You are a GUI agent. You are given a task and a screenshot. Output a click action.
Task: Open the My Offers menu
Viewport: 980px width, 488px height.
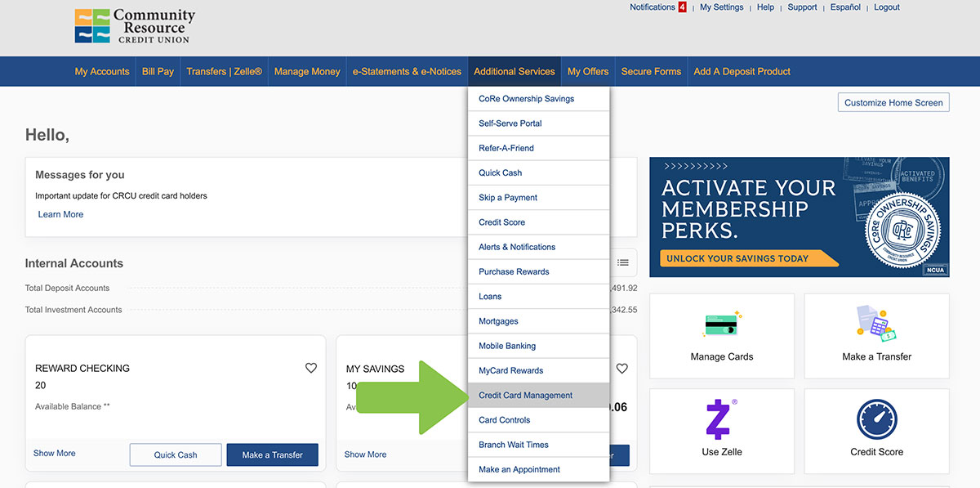coord(588,72)
